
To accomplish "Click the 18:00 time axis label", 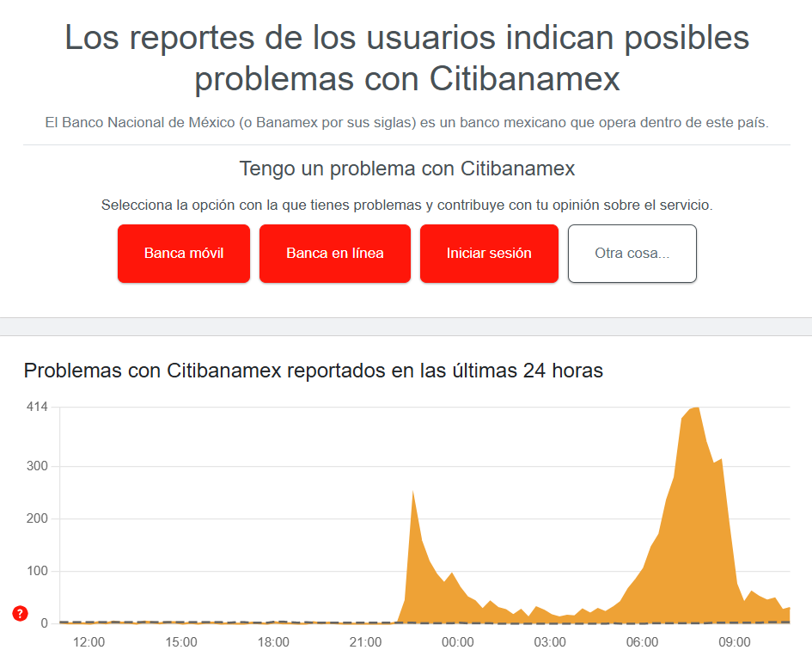I will [273, 642].
